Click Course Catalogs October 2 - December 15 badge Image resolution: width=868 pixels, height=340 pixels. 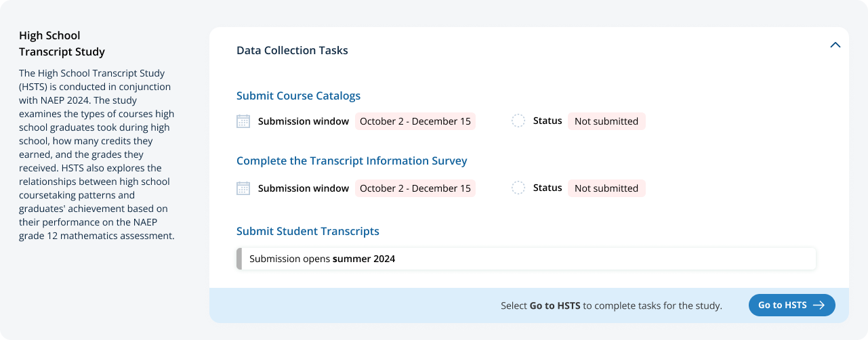[415, 121]
